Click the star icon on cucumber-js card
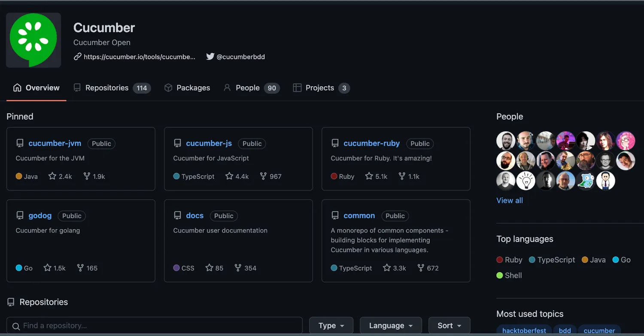Image resolution: width=644 pixels, height=336 pixels. (229, 176)
